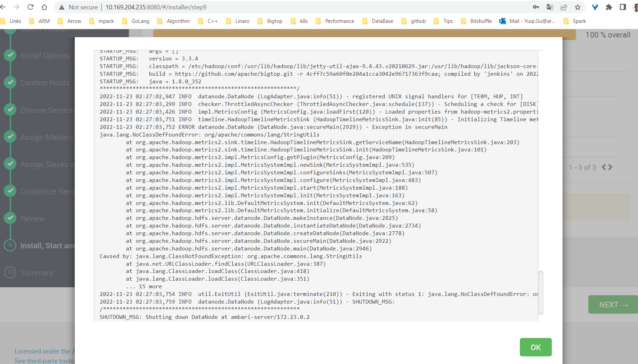Click OK to close the log dialog
The width and height of the screenshot is (638, 364).
[535, 347]
